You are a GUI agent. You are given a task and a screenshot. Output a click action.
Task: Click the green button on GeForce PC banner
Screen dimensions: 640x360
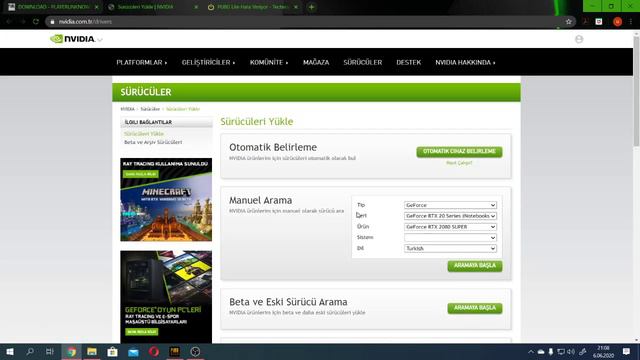pos(142,332)
